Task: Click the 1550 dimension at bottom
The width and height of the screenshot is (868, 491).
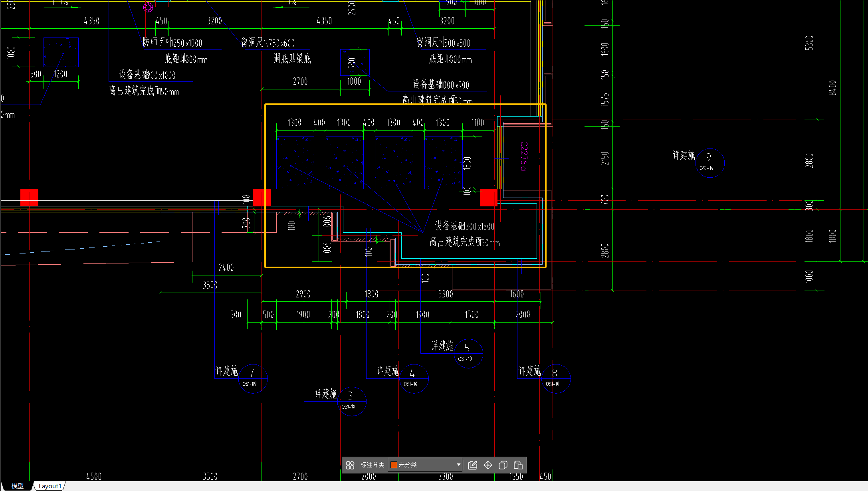Action: tap(516, 476)
